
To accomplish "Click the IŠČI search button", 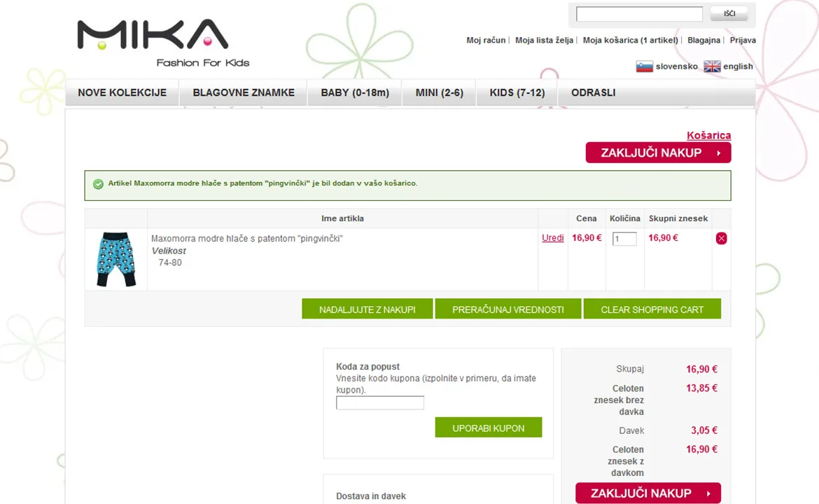I will [729, 14].
